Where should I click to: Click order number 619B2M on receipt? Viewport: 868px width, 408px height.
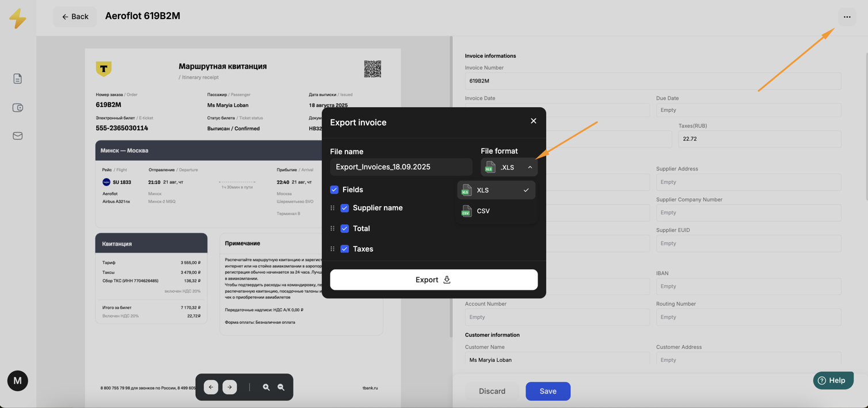click(x=108, y=105)
